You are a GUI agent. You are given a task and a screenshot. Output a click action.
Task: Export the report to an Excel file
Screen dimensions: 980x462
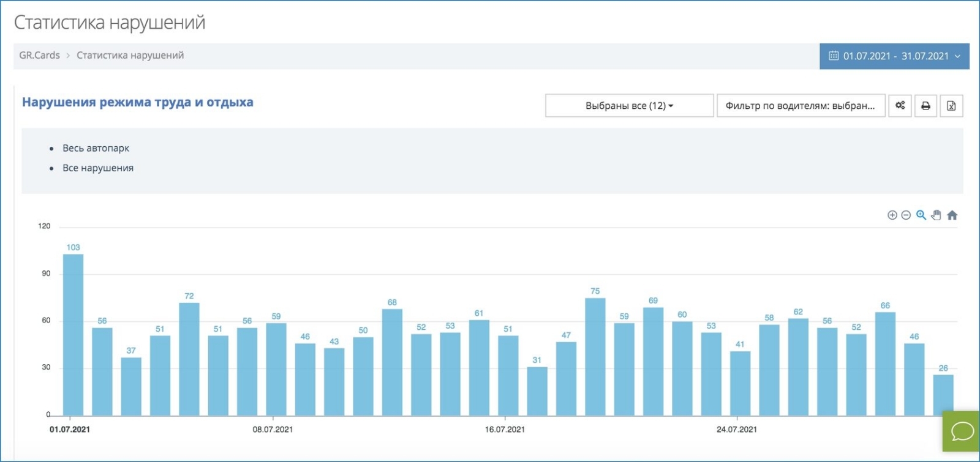tap(951, 106)
